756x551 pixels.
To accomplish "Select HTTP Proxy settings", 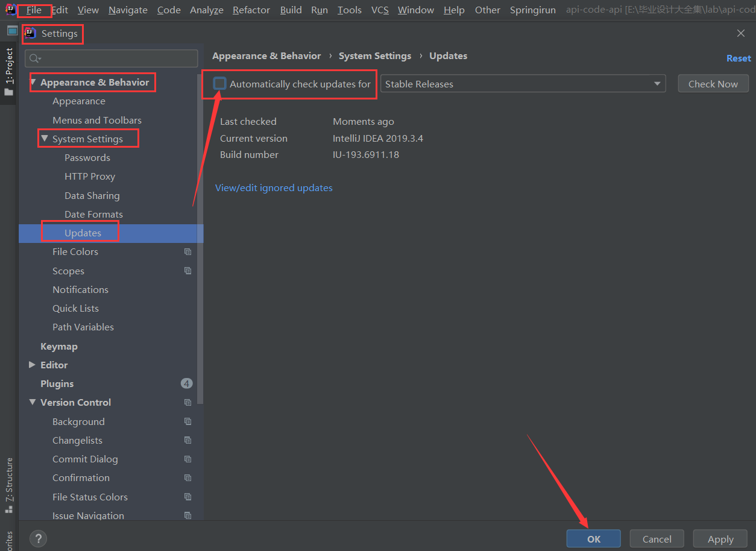I will tap(90, 176).
